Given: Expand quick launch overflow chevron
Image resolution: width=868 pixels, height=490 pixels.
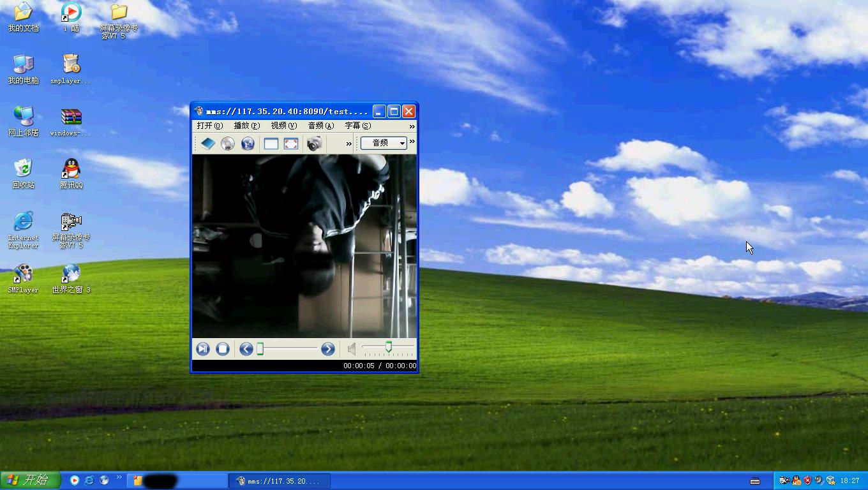Looking at the screenshot, I should click(x=119, y=477).
